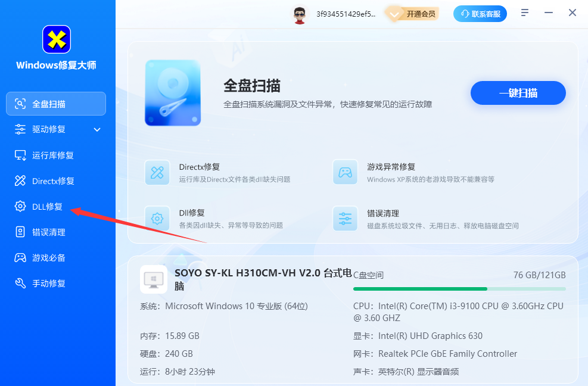Image resolution: width=588 pixels, height=386 pixels.
Task: Minimize the Windows修复大师 window
Action: pos(549,13)
